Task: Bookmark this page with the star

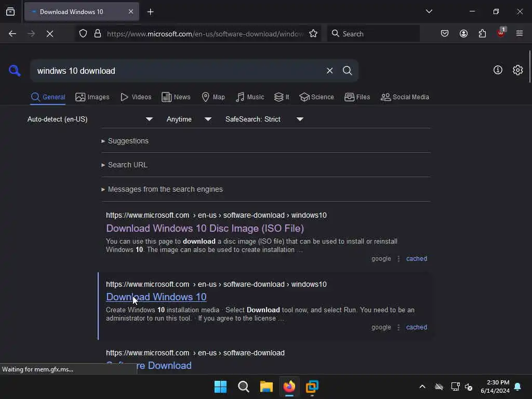Action: [x=313, y=34]
